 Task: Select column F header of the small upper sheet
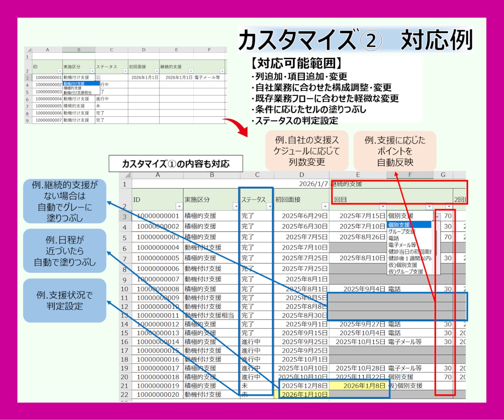209,50
